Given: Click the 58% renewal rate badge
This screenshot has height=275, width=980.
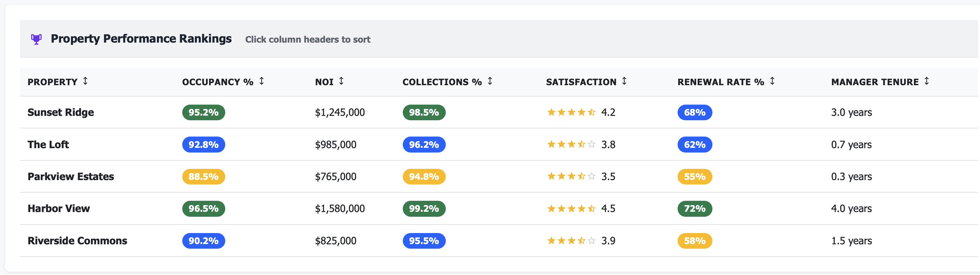Looking at the screenshot, I should point(695,241).
